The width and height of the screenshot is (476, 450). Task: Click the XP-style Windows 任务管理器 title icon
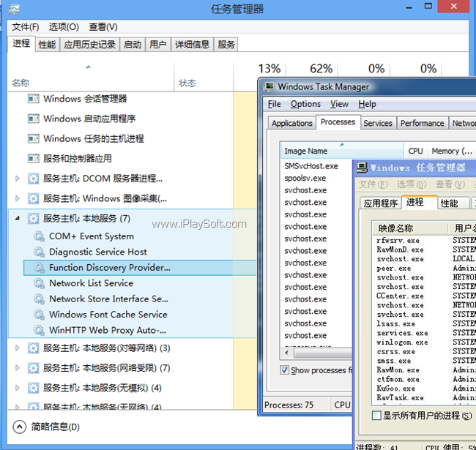(x=362, y=168)
